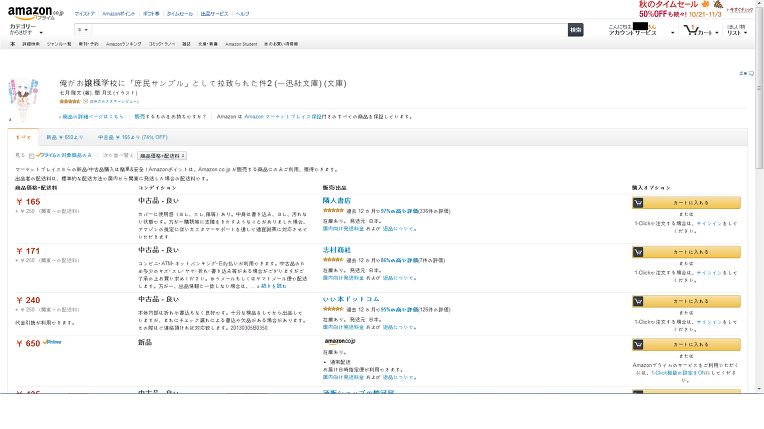Click the star rating of seller 隣人書店

tap(333, 211)
